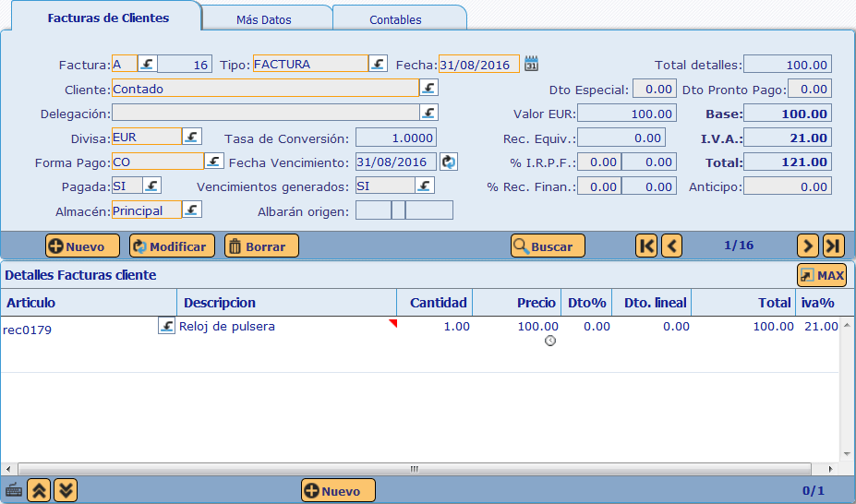
Task: Open Forma Pago lookup icon
Action: pos(214,162)
